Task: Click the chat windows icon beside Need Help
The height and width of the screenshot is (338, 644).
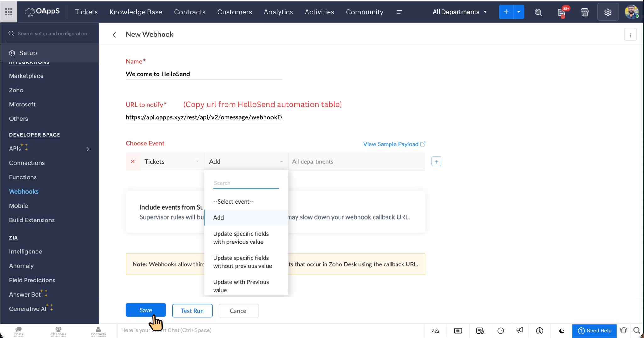Action: pos(624,330)
